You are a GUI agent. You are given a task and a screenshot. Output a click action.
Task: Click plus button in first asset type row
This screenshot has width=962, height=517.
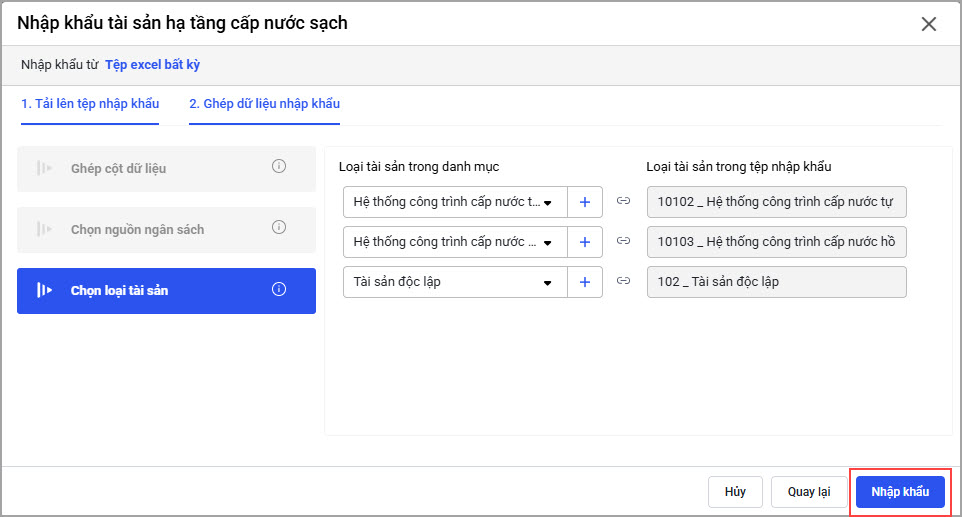(x=585, y=202)
